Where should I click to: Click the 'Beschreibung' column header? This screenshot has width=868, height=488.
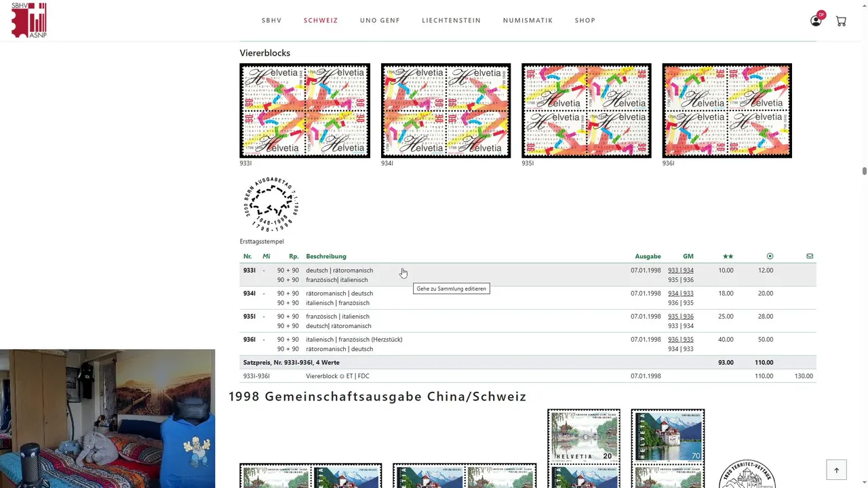coord(326,256)
